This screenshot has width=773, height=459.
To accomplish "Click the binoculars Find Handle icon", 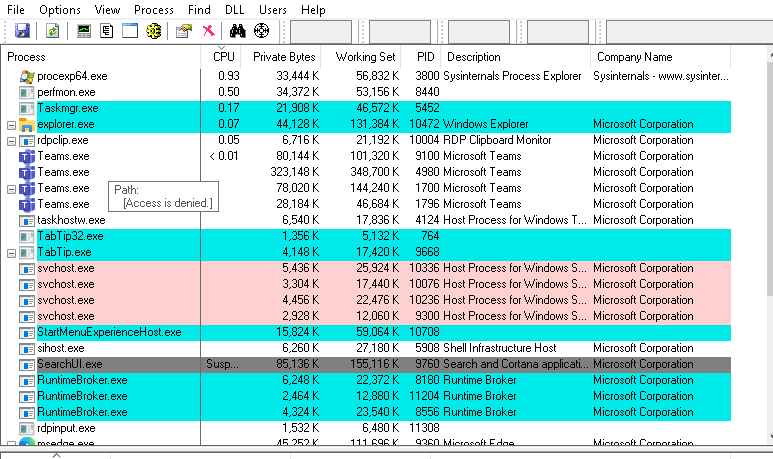I will pos(237,31).
